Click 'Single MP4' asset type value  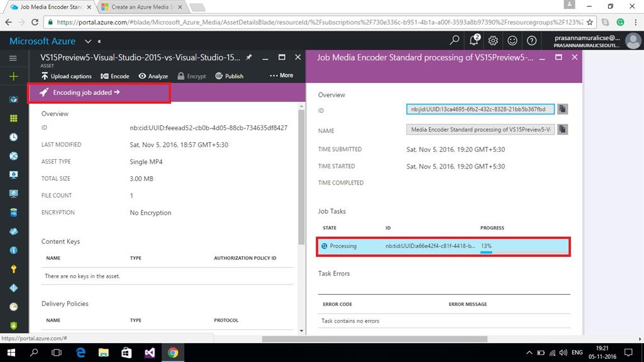tap(146, 162)
